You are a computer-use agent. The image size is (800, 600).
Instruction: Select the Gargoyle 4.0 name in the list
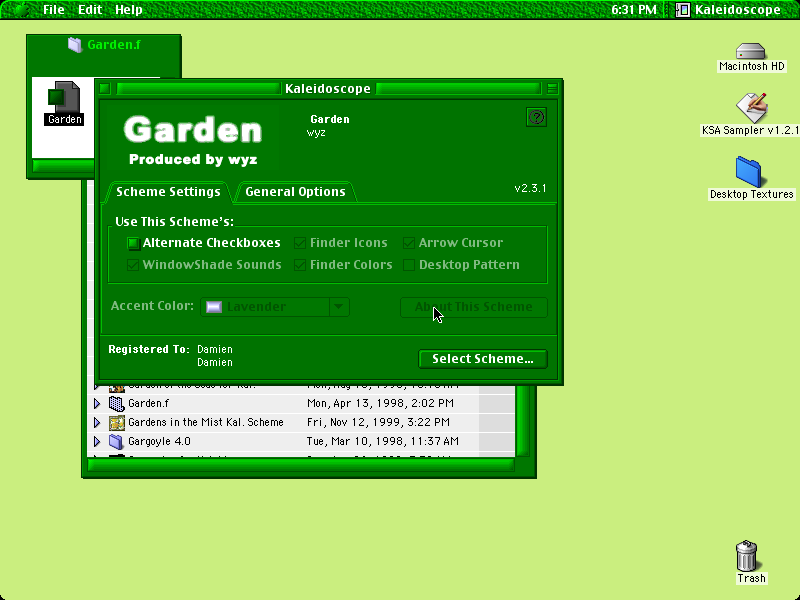(159, 441)
